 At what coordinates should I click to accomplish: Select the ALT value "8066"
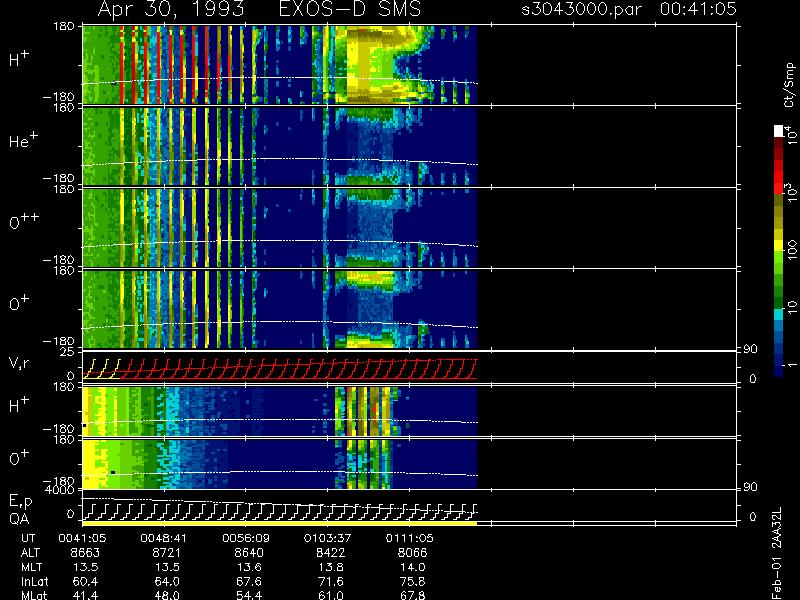(412, 553)
